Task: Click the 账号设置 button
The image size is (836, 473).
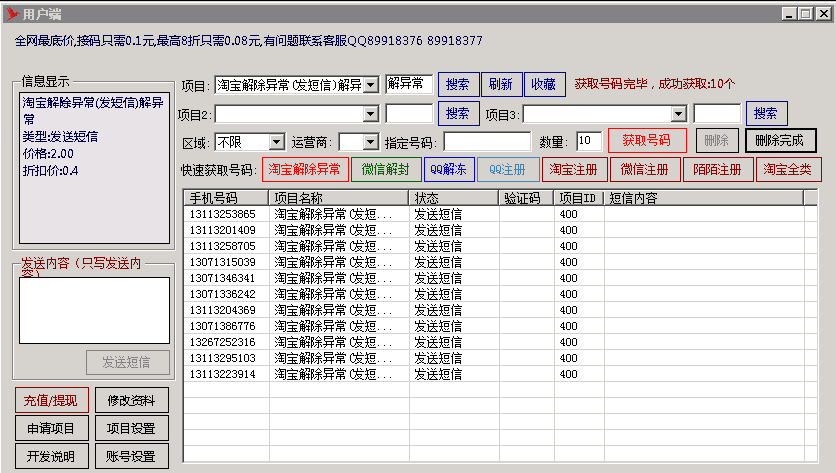Action: point(132,456)
